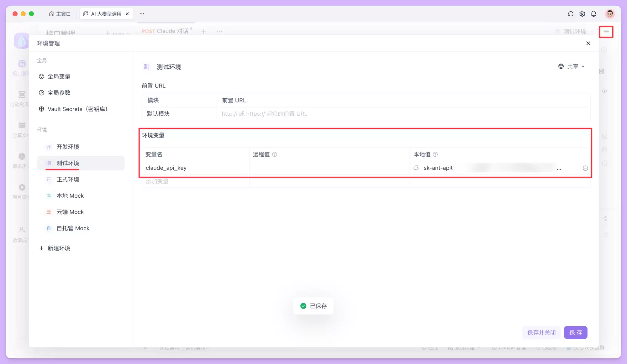
Task: Open the 测试环境 selector behind the dialog
Action: click(574, 31)
